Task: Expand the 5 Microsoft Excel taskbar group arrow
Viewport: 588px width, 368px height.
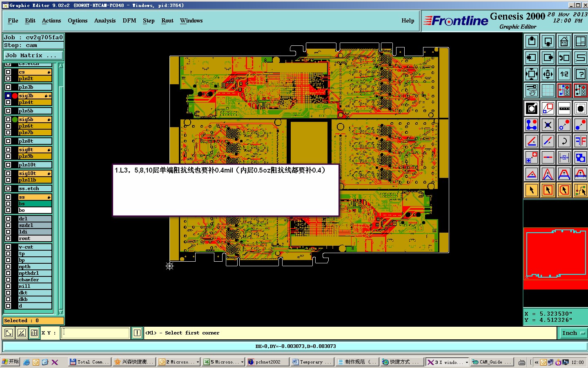Action: pos(242,362)
